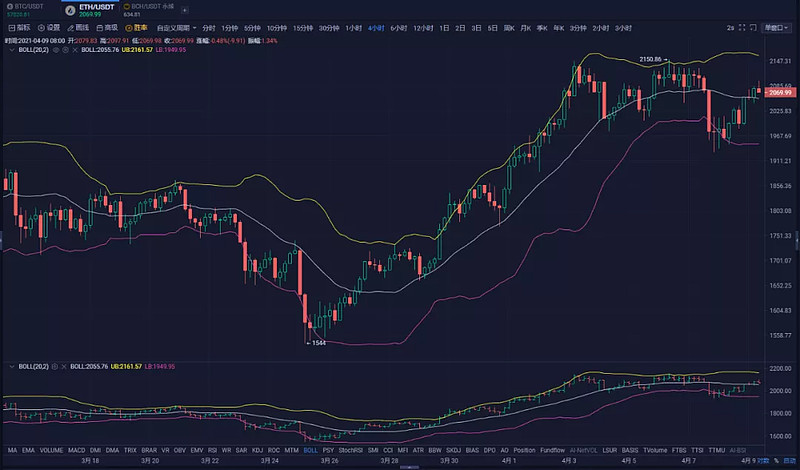Close the sub-chart BOLL indicator
The width and height of the screenshot is (800, 470).
(64, 366)
